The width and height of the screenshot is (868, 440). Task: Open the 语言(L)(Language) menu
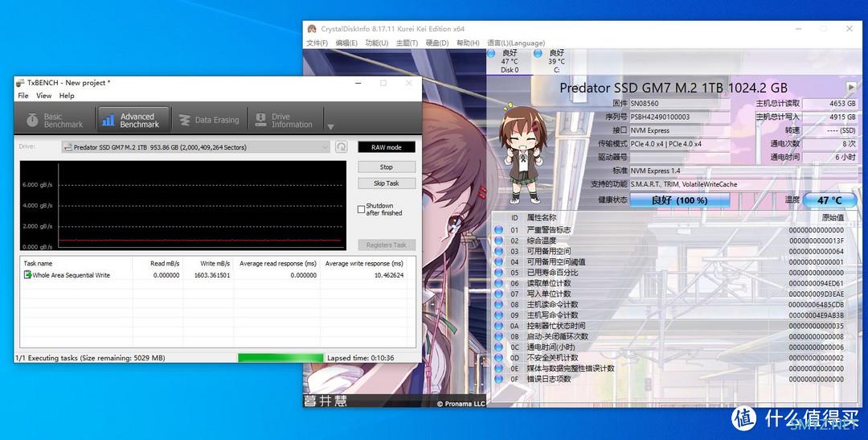point(516,43)
